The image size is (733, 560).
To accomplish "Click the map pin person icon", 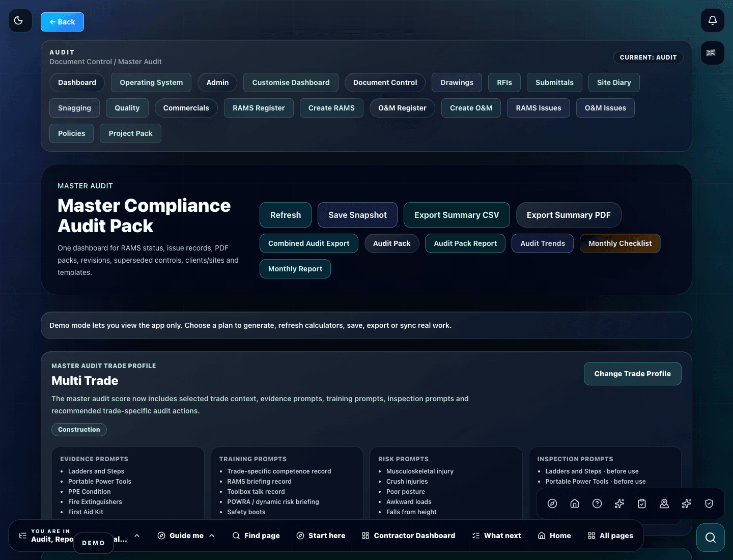I will point(664,503).
